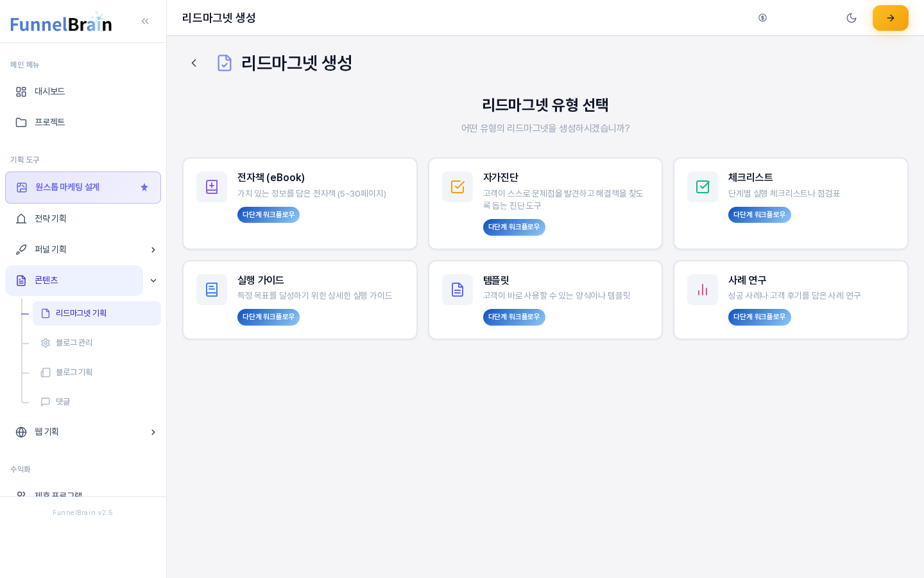The height and width of the screenshot is (578, 924).
Task: Click the FunnelBrain v2.5 version text
Action: [x=83, y=513]
